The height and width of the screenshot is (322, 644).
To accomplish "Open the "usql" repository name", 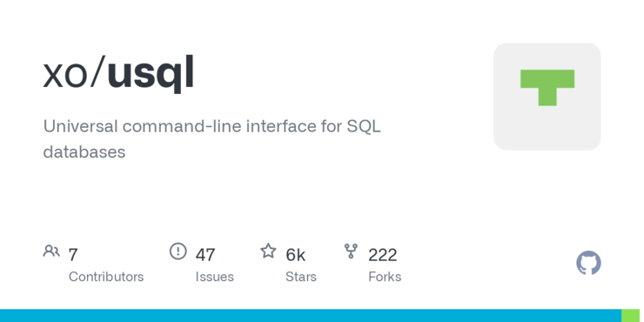I will click(151, 74).
